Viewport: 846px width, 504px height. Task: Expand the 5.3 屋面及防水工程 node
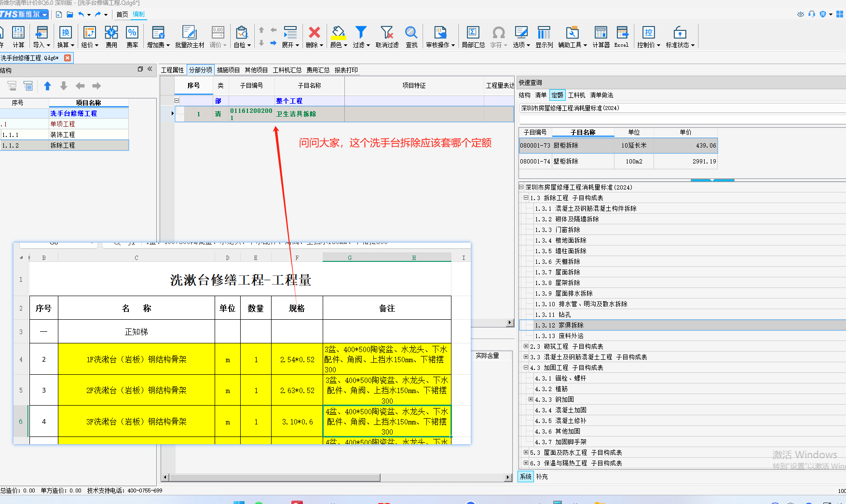[526, 452]
